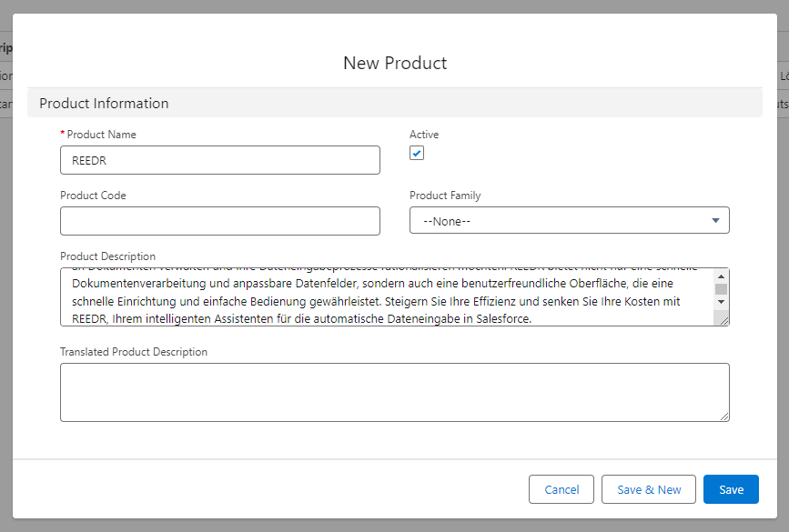Image resolution: width=789 pixels, height=532 pixels.
Task: Uncheck the Active checkbox
Action: pos(417,153)
